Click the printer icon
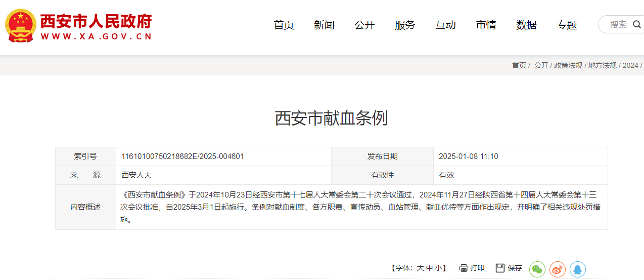The image size is (644, 280). [464, 268]
